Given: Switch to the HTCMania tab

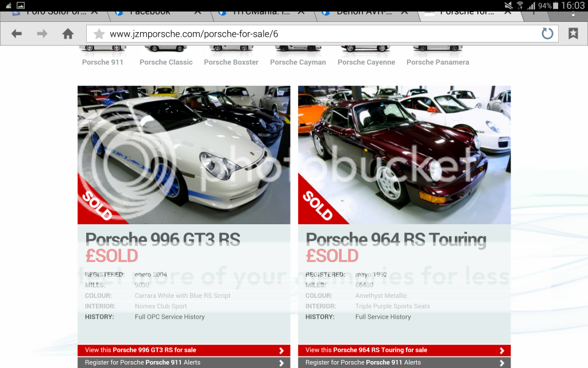Looking at the screenshot, I should click(x=254, y=11).
